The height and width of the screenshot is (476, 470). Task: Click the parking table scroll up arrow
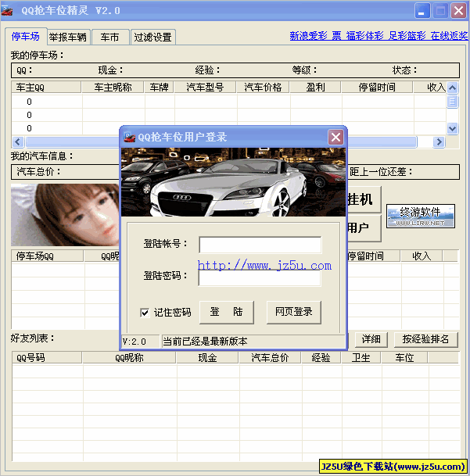point(452,88)
